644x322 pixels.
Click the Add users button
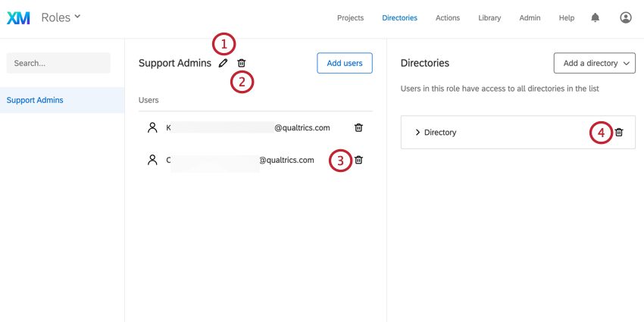344,64
